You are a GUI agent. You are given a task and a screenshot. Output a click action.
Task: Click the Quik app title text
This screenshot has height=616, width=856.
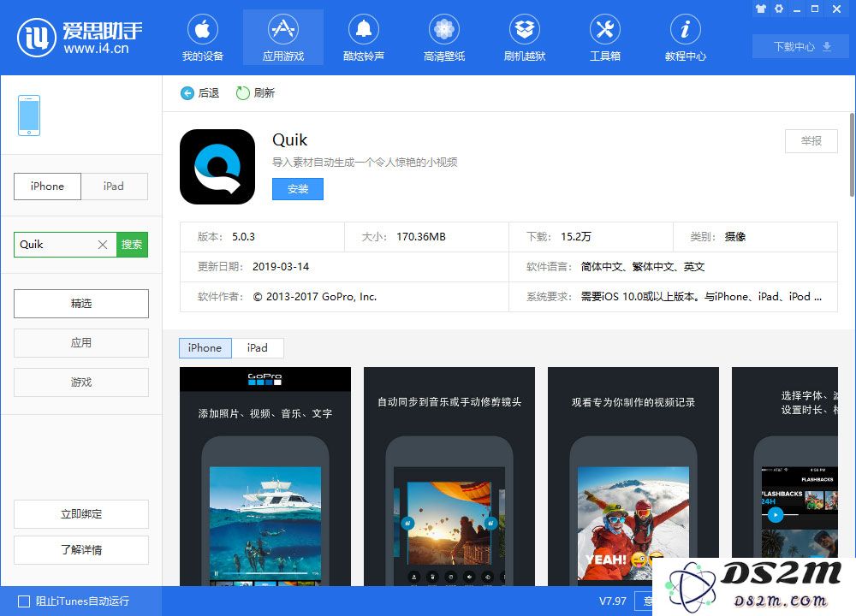click(x=290, y=140)
